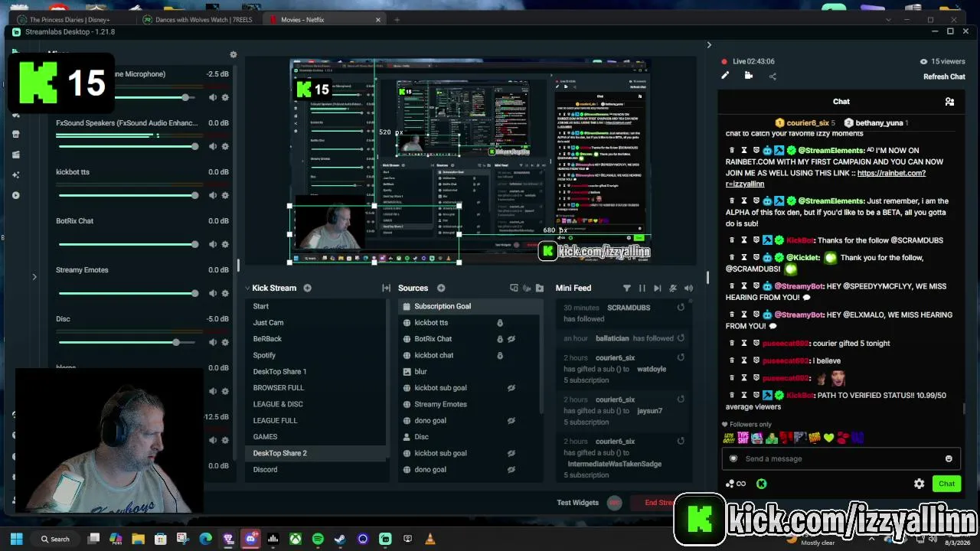Viewport: 980px width, 551px height.
Task: Open settings for kickbot tts mixer channel
Action: [x=225, y=195]
